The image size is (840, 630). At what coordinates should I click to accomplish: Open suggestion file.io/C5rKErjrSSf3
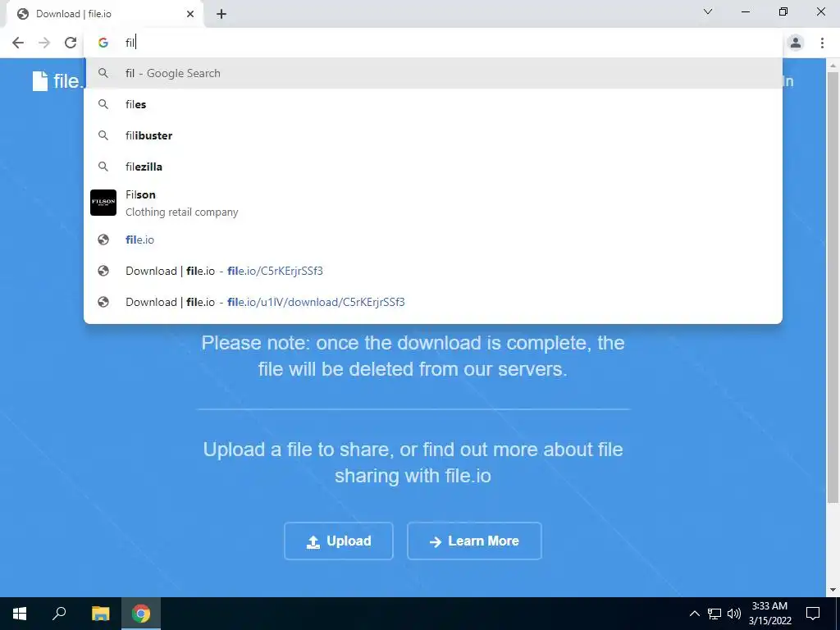[x=433, y=271]
